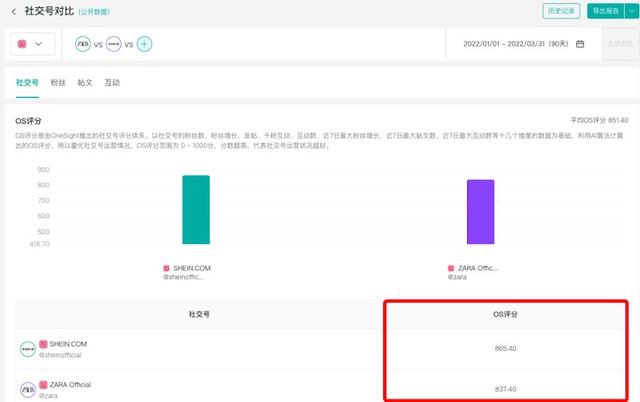Open SHEIN.COM account in the table row
This screenshot has width=640, height=402.
coord(68,344)
